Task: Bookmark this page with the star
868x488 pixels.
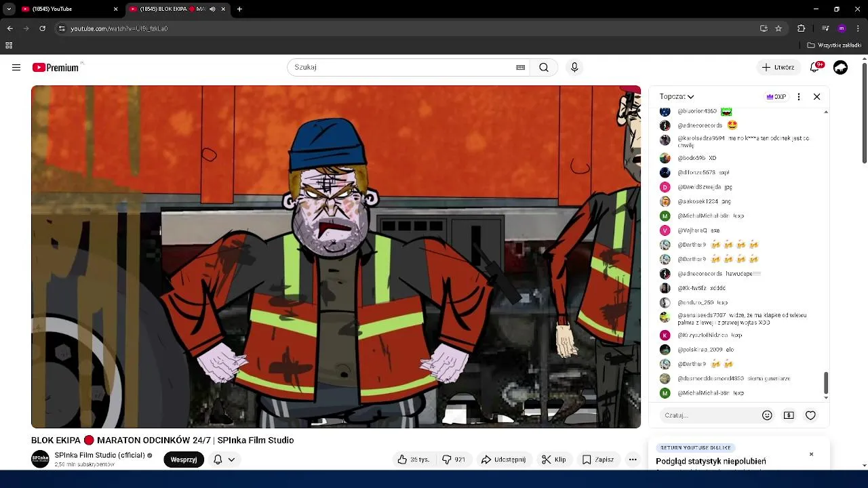Action: 778,28
